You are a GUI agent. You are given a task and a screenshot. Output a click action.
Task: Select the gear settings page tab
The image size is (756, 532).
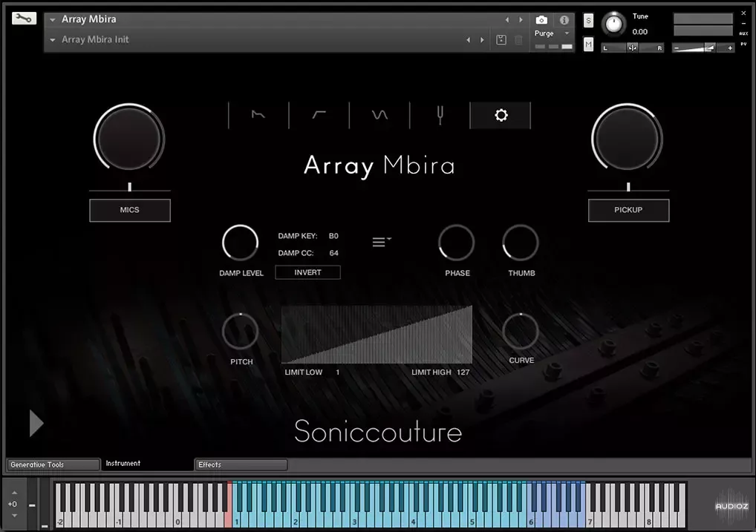(x=501, y=115)
